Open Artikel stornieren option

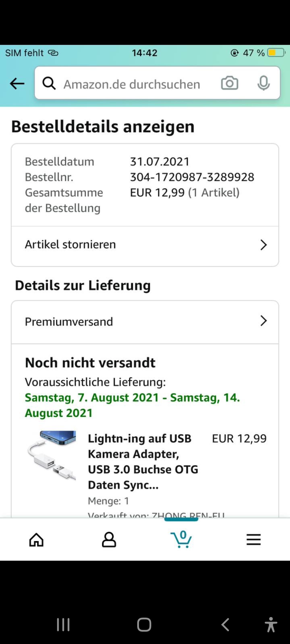[x=70, y=245]
